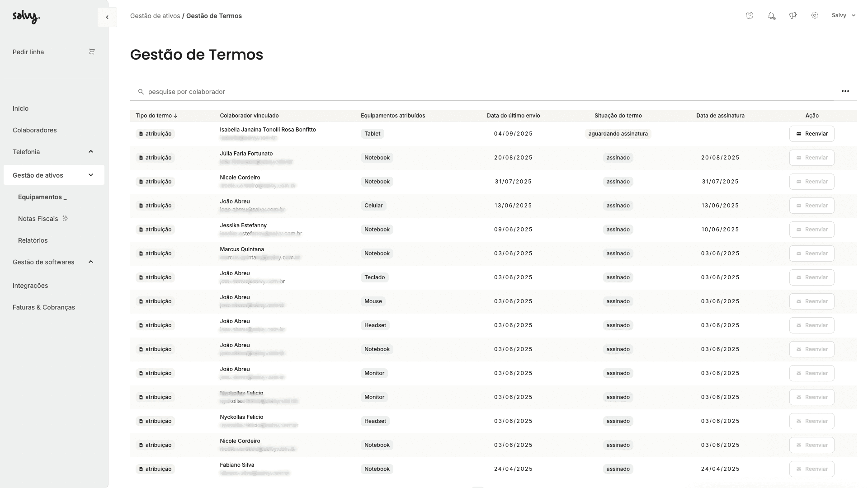The height and width of the screenshot is (488, 868).
Task: Open Relatórios in the sidebar
Action: point(33,240)
